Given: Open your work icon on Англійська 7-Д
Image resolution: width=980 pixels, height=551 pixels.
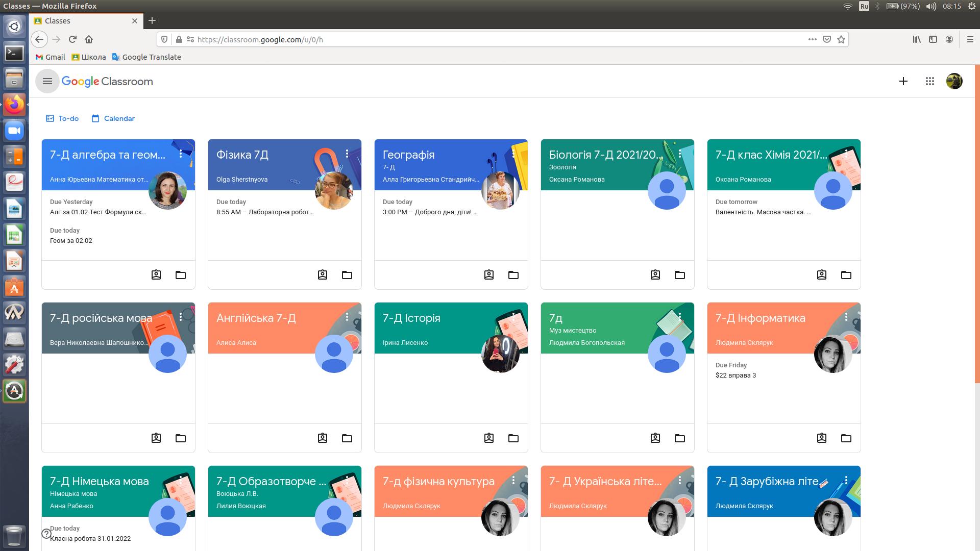Looking at the screenshot, I should coord(322,438).
